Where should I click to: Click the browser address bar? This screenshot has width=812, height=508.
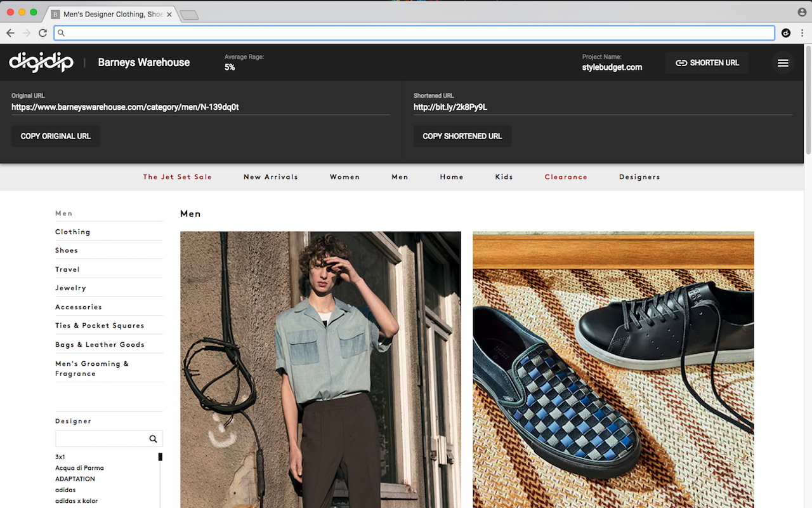pyautogui.click(x=419, y=33)
